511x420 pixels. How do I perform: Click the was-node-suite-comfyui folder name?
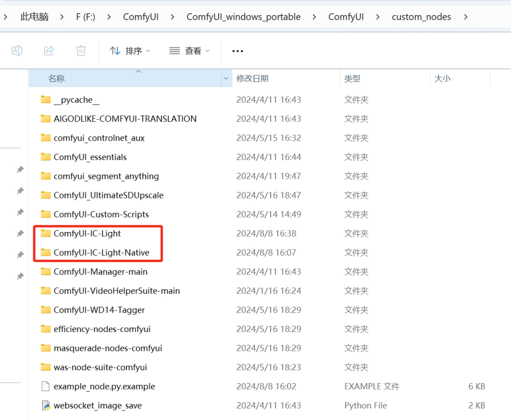coord(100,367)
